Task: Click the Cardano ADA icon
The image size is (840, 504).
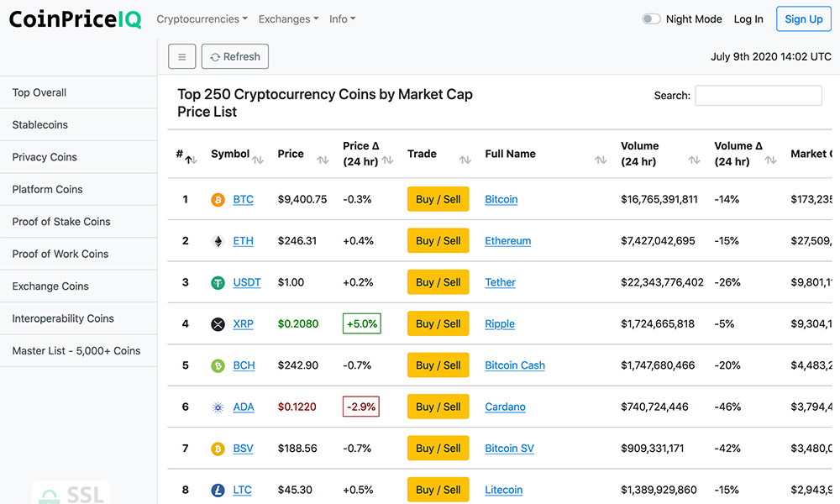Action: pyautogui.click(x=218, y=407)
